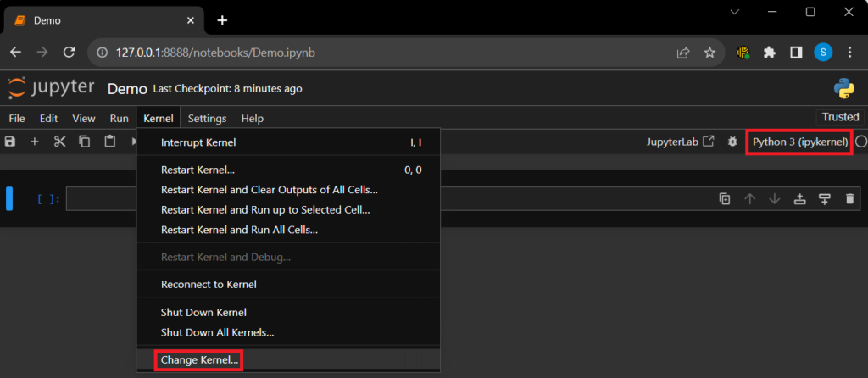868x378 pixels.
Task: Open the Python 3 (ipykernel) kernel selector
Action: pyautogui.click(x=799, y=142)
